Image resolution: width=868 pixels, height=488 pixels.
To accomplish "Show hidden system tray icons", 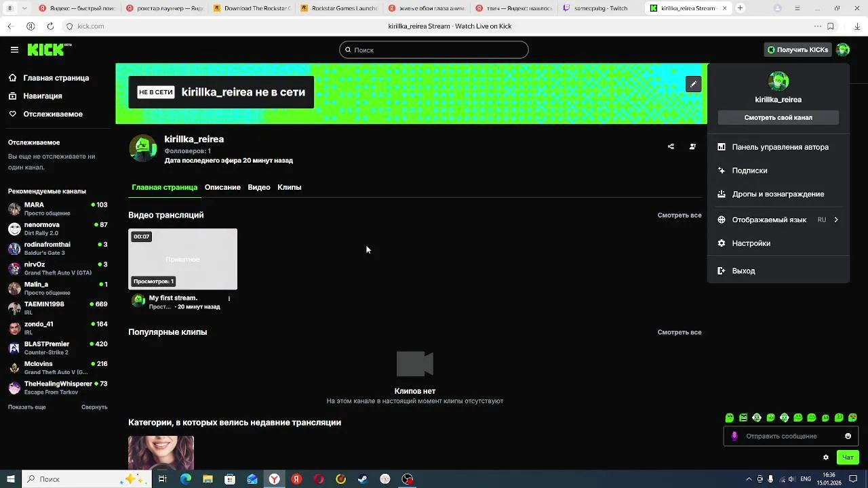I will 749,479.
